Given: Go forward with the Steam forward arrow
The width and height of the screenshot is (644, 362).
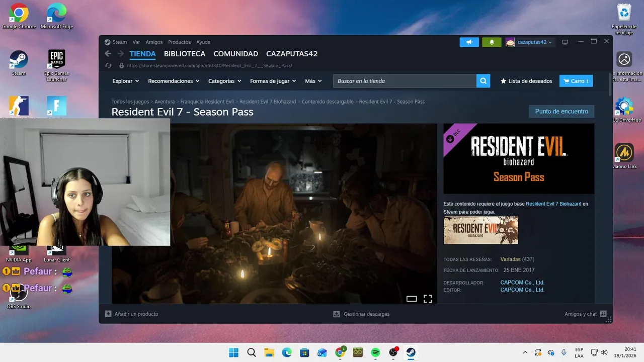Looking at the screenshot, I should coord(121,54).
